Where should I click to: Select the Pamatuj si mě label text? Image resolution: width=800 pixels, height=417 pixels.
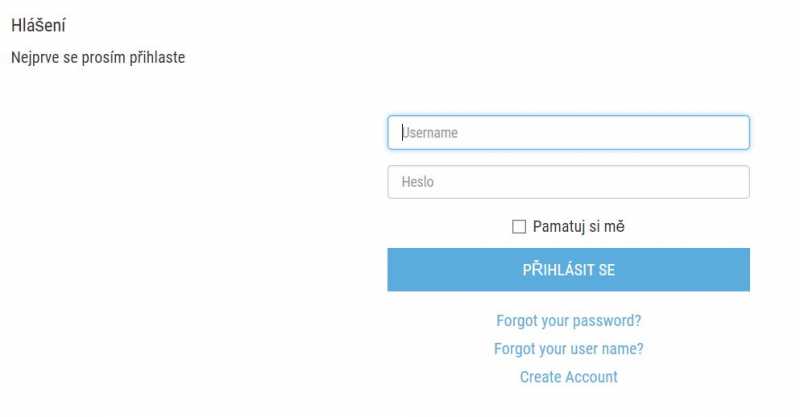pyautogui.click(x=579, y=226)
